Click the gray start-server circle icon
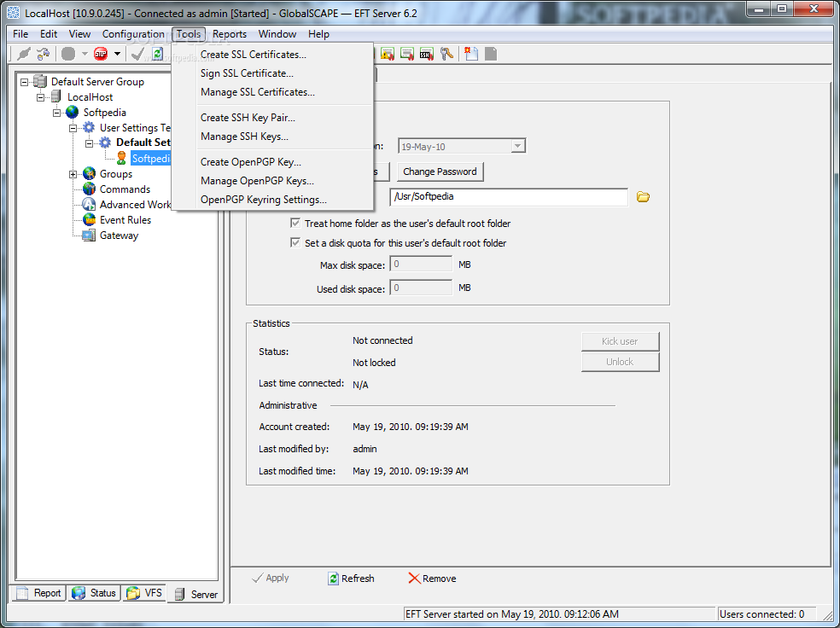 68,54
